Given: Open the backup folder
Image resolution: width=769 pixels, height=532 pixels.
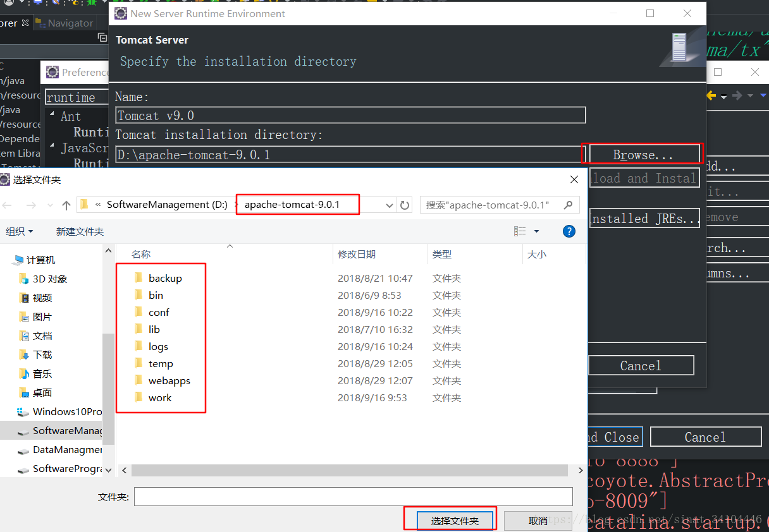Looking at the screenshot, I should tap(165, 278).
